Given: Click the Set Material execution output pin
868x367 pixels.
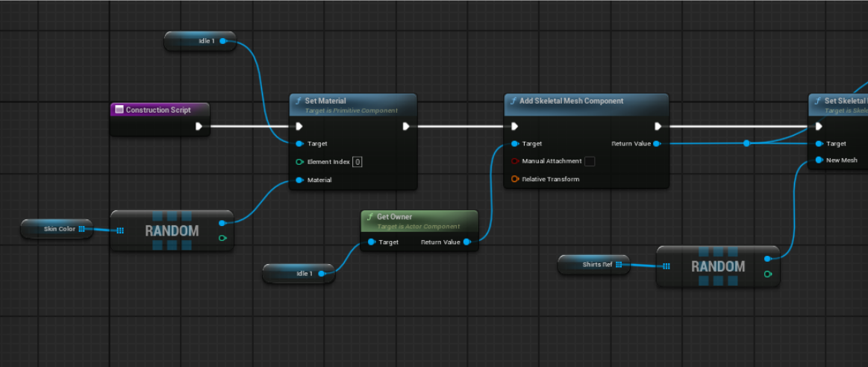Looking at the screenshot, I should coord(406,126).
